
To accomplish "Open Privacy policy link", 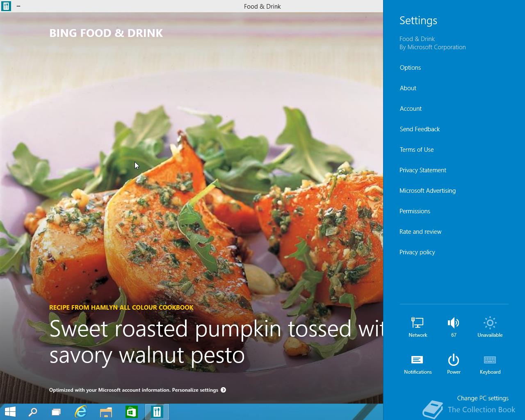I will click(417, 252).
